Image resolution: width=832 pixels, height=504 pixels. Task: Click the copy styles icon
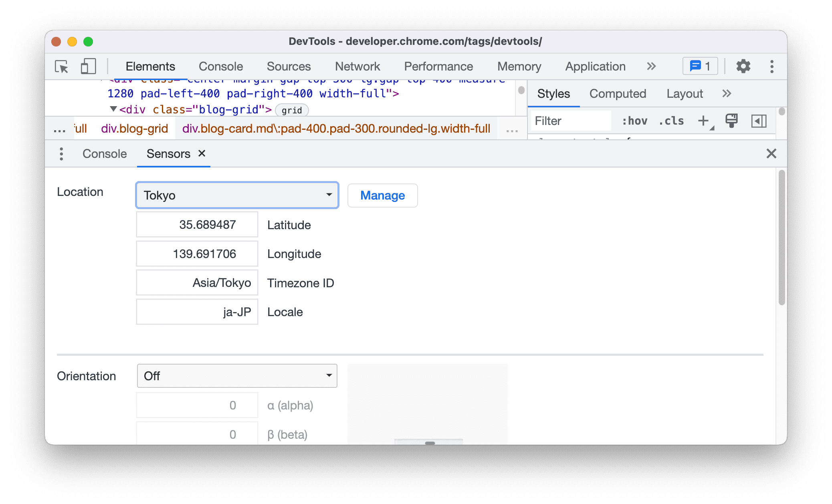tap(732, 121)
